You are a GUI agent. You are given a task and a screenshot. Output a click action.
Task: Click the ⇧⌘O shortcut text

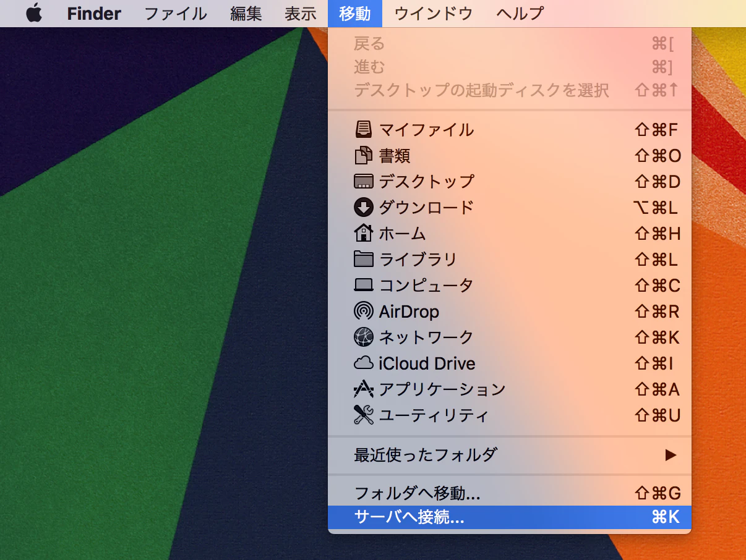tap(658, 156)
